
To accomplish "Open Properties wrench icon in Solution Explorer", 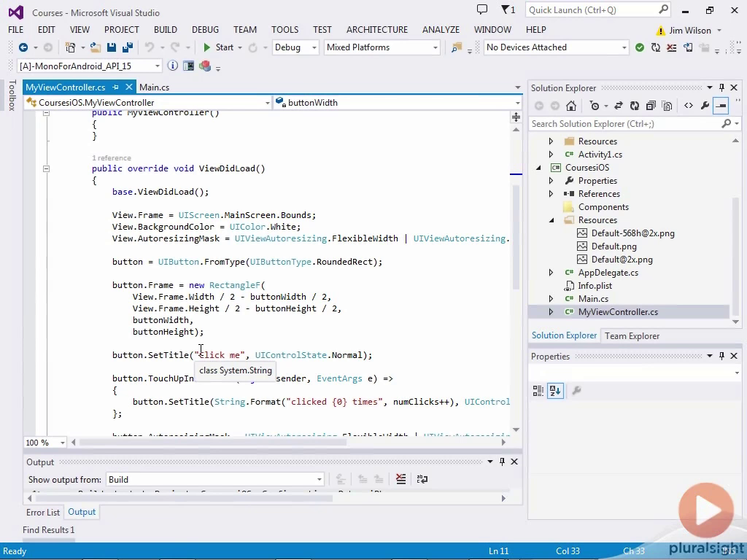I will click(705, 106).
